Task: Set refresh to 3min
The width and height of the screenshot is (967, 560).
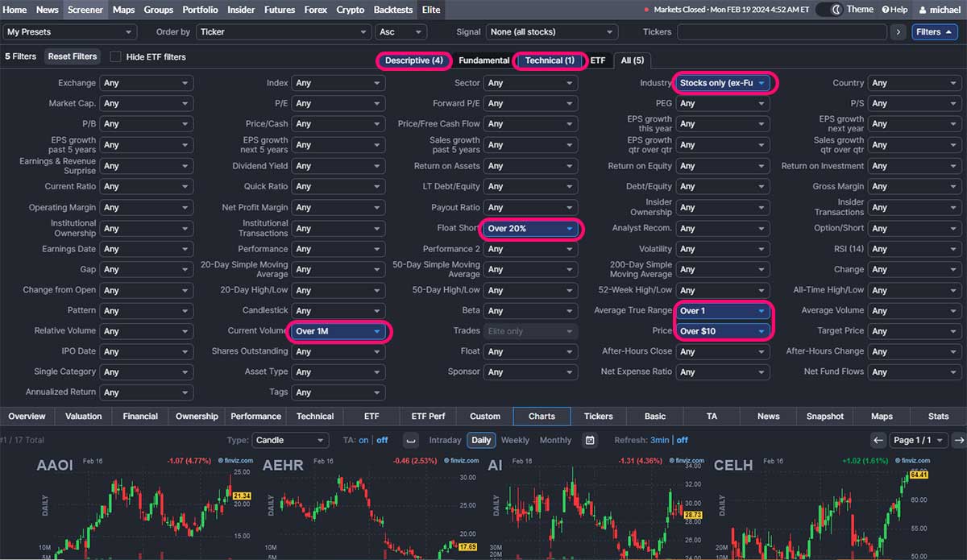Action: tap(660, 440)
